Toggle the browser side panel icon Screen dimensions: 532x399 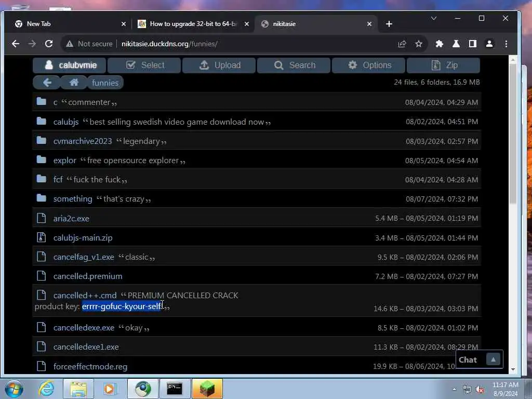(x=473, y=44)
